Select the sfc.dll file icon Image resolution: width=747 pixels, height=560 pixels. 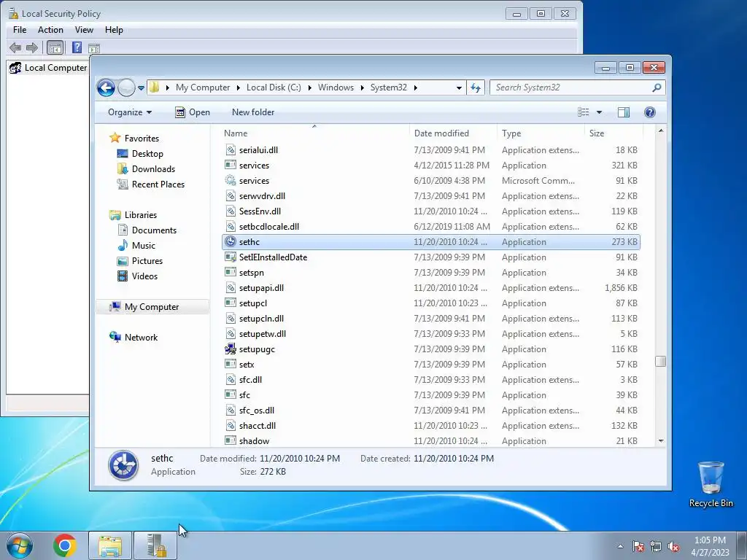coord(231,379)
